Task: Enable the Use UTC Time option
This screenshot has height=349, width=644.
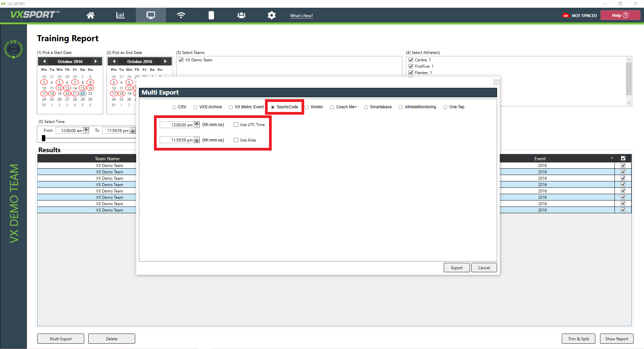Action: tap(236, 124)
